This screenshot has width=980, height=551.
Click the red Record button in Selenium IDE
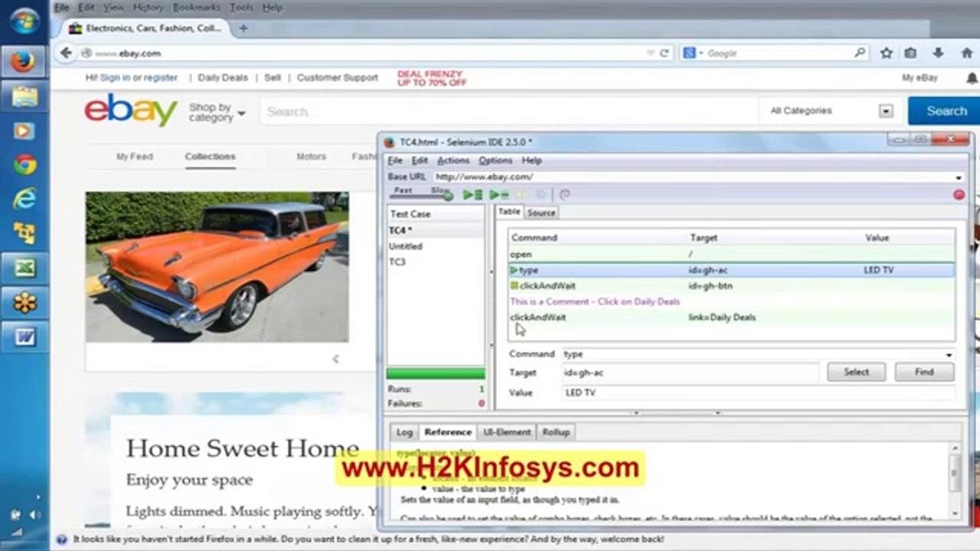pos(959,195)
